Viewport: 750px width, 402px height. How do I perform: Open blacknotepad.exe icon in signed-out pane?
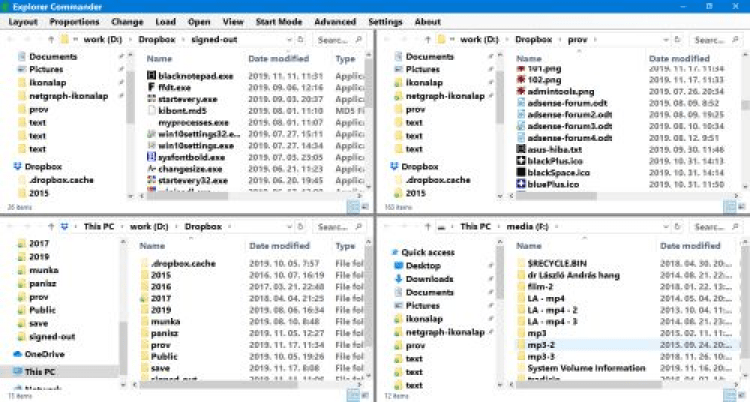coord(151,76)
